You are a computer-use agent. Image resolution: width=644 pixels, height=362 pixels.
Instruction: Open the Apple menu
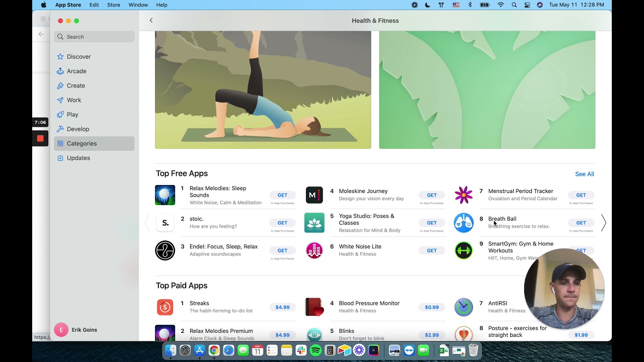click(43, 5)
